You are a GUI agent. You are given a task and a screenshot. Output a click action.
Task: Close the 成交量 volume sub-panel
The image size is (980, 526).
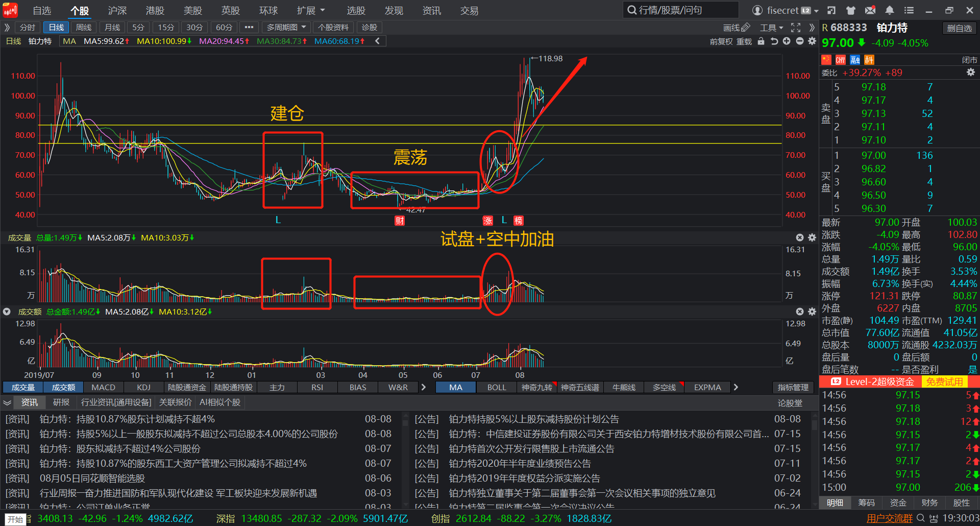click(x=800, y=237)
